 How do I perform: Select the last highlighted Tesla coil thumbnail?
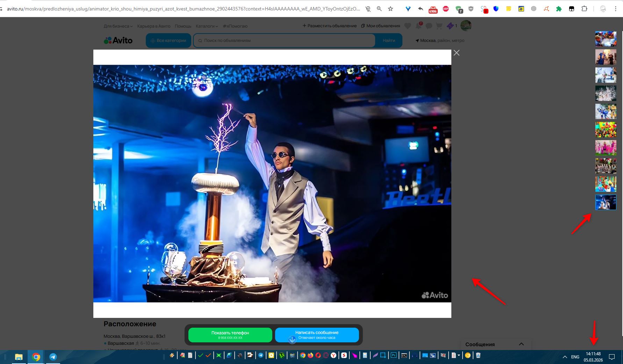pos(606,202)
